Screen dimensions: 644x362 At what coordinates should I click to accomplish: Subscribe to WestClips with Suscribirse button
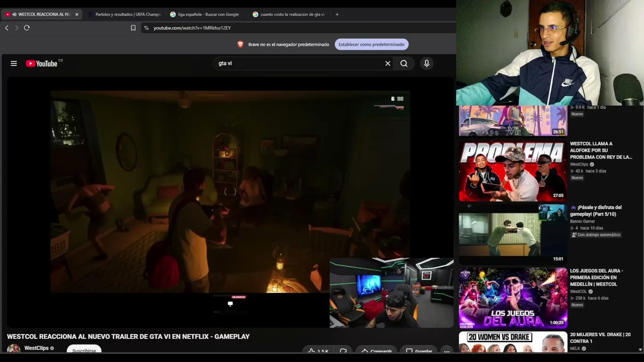pos(84,350)
